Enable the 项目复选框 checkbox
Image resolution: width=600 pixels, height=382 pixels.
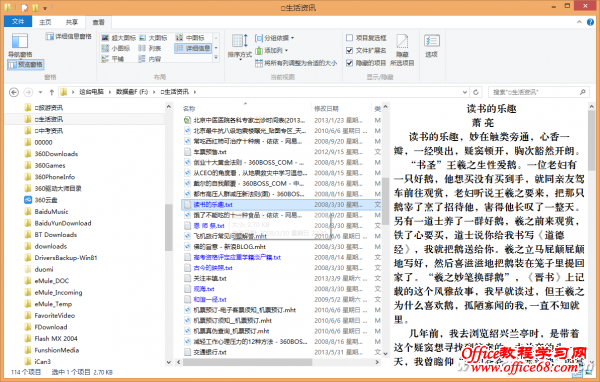pos(349,38)
